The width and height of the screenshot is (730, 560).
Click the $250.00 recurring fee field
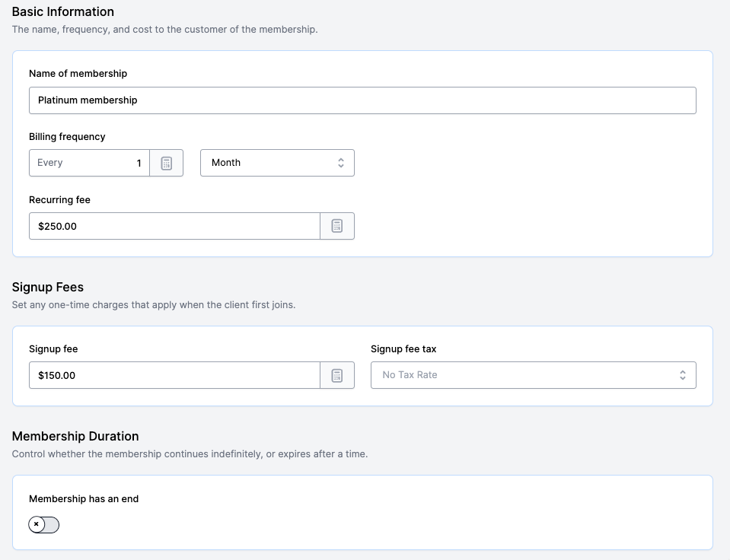click(x=174, y=226)
